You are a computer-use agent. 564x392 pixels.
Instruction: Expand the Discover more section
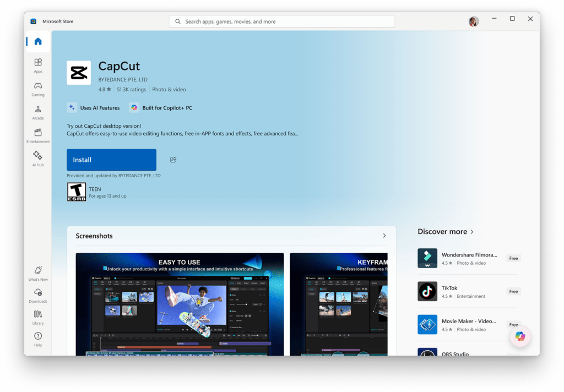coord(471,232)
